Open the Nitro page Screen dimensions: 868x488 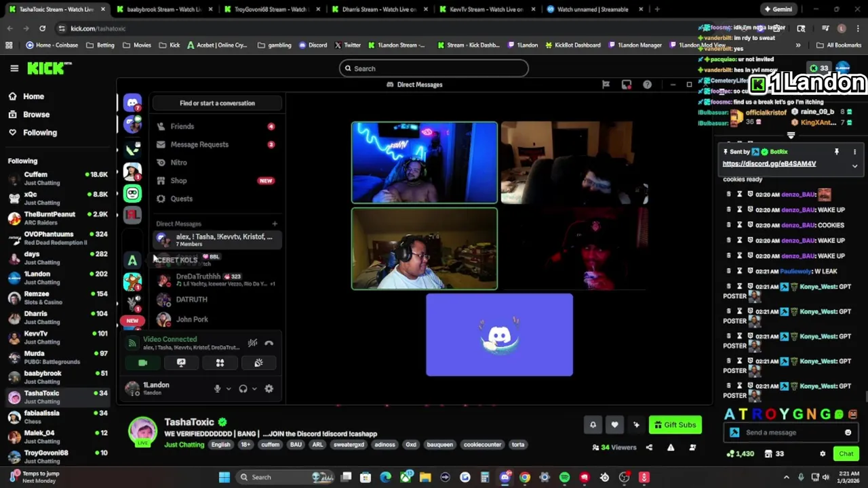217,163
